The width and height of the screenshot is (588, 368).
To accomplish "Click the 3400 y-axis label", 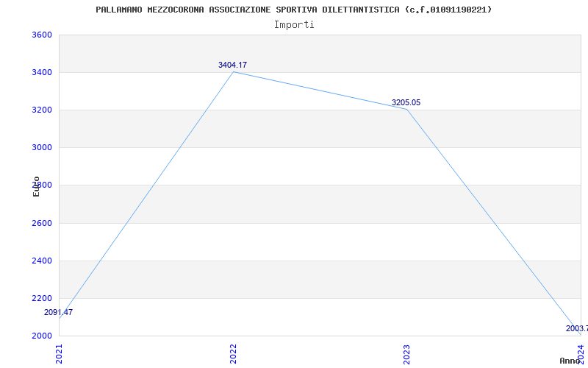I will (42, 72).
